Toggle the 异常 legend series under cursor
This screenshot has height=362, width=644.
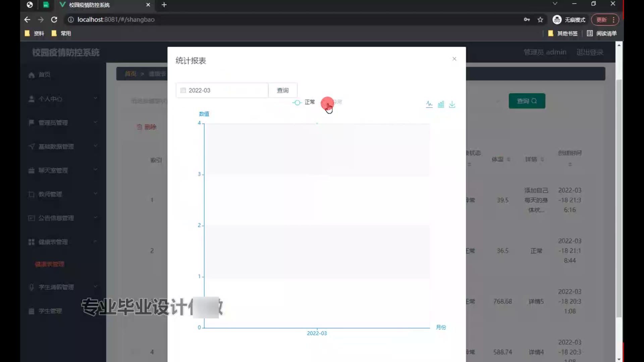333,102
